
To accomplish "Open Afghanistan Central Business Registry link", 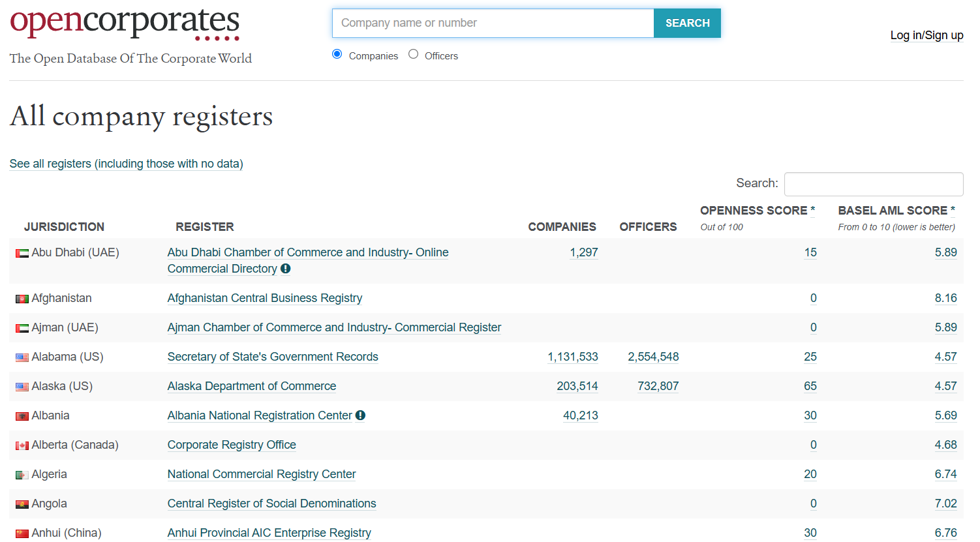I will pyautogui.click(x=265, y=298).
